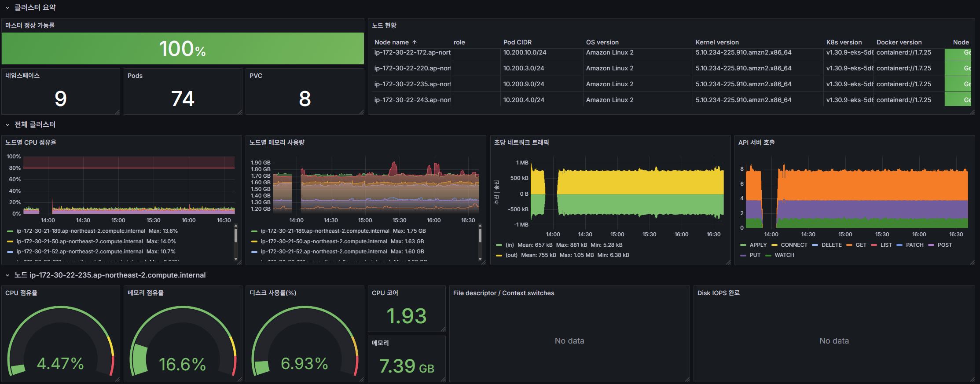Open the 노드별 메모리 사용량 panel title
The height and width of the screenshot is (384, 980).
pyautogui.click(x=277, y=143)
